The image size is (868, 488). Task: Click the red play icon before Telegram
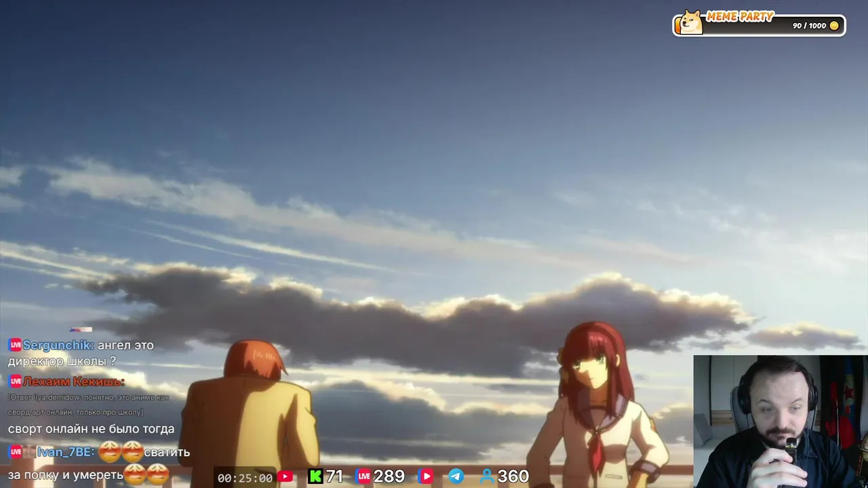tap(426, 476)
